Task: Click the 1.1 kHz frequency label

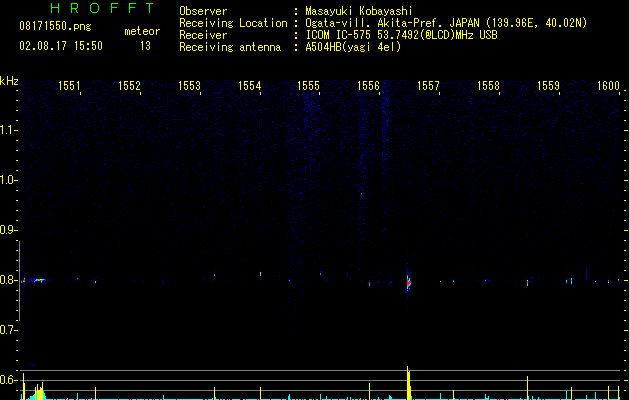Action: coord(7,130)
